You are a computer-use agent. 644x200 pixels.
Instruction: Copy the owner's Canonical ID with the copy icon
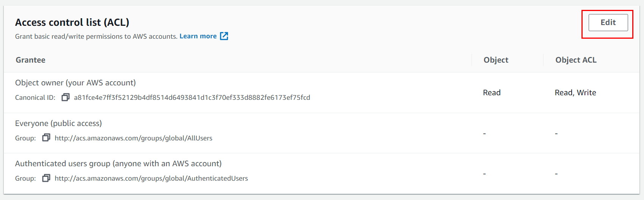[x=66, y=97]
